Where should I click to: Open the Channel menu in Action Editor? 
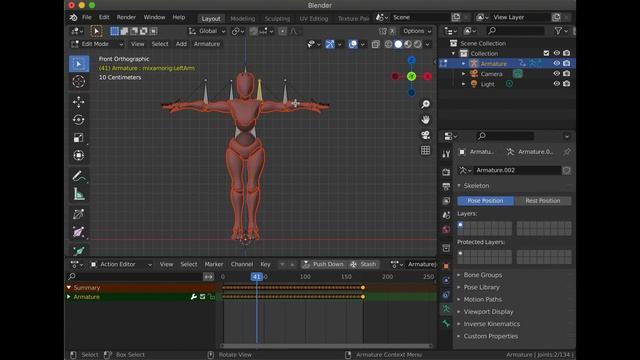(242, 264)
